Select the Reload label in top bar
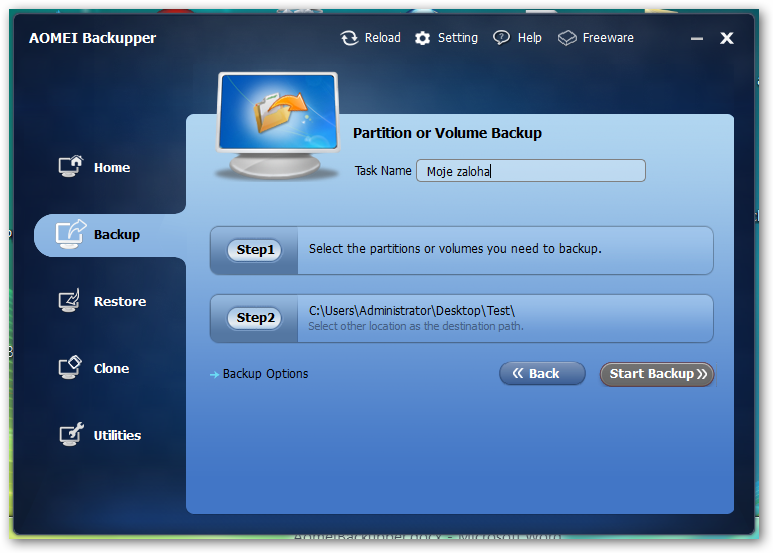 (383, 38)
